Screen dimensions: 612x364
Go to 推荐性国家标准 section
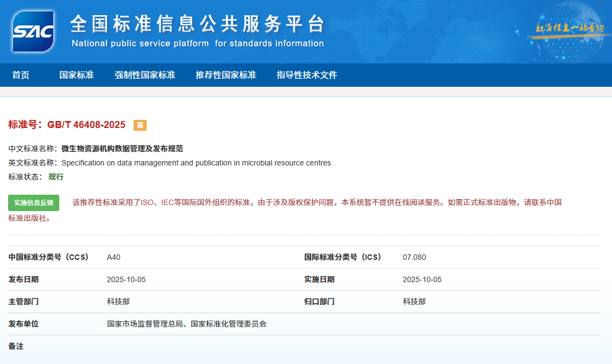click(226, 75)
